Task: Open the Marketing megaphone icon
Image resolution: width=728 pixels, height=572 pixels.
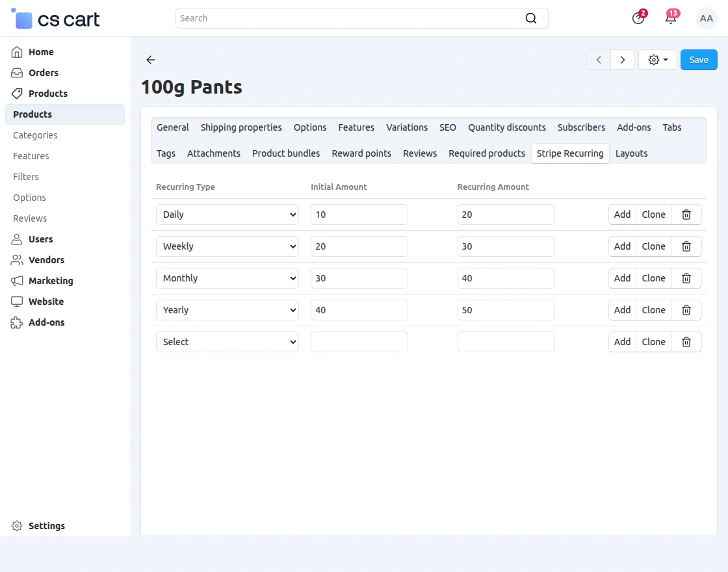Action: point(17,280)
